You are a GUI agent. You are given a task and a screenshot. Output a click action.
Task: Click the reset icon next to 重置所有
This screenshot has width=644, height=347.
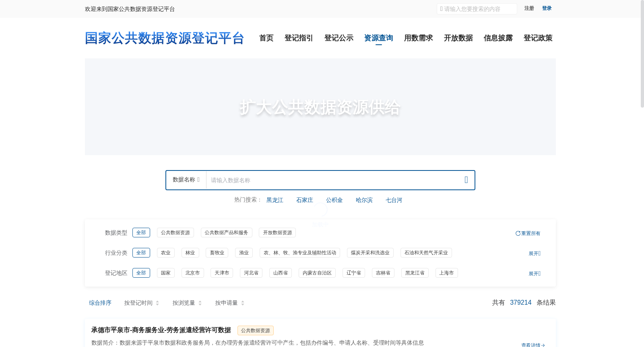click(518, 233)
